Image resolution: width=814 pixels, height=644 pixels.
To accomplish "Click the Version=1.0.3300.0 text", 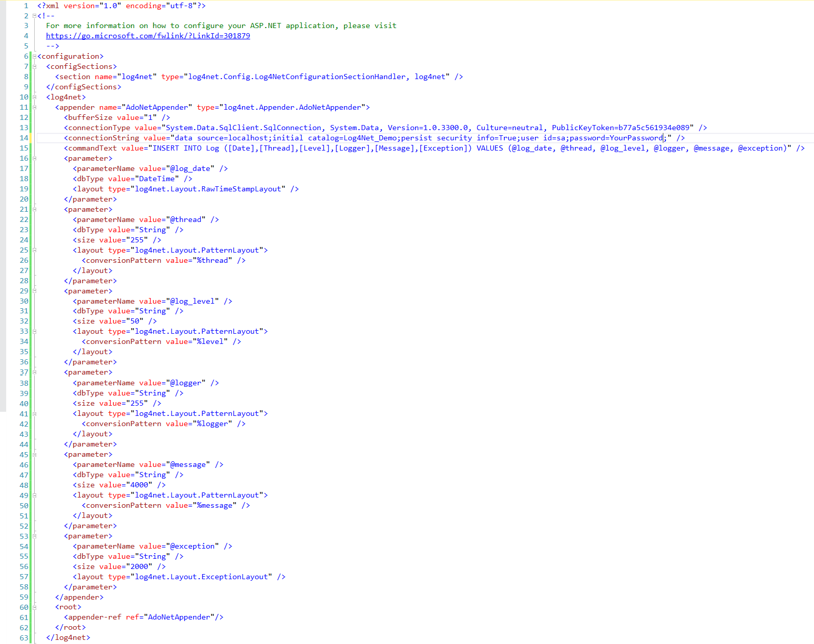I will coord(428,128).
